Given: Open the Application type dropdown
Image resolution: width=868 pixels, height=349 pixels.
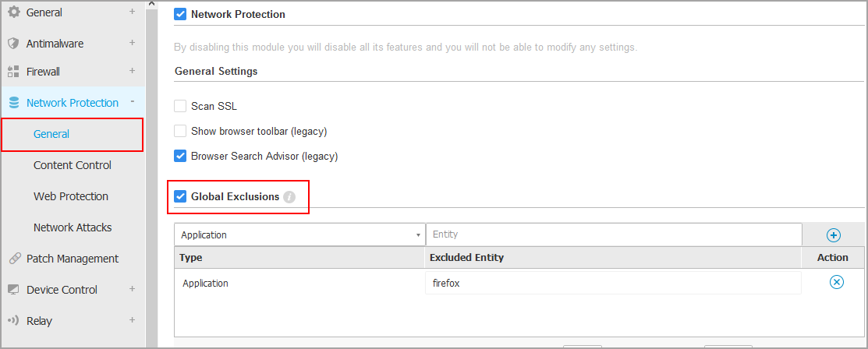Looking at the screenshot, I should pyautogui.click(x=299, y=234).
